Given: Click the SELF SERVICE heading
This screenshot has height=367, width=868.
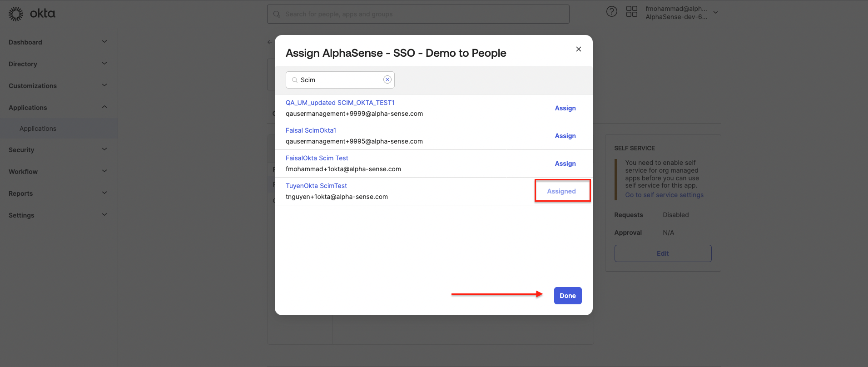Looking at the screenshot, I should pos(635,148).
